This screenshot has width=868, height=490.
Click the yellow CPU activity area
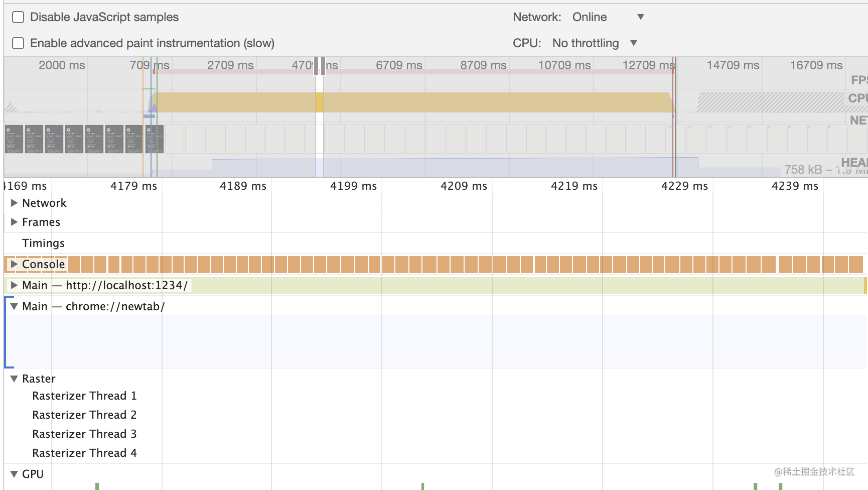point(452,102)
